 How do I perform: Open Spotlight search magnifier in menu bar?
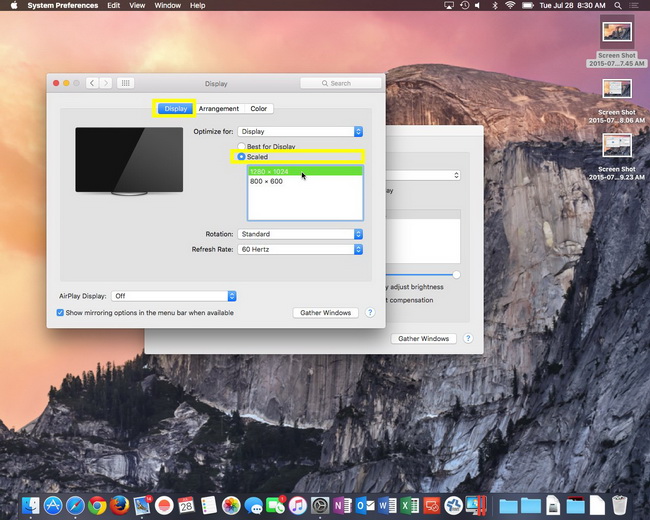pos(618,5)
